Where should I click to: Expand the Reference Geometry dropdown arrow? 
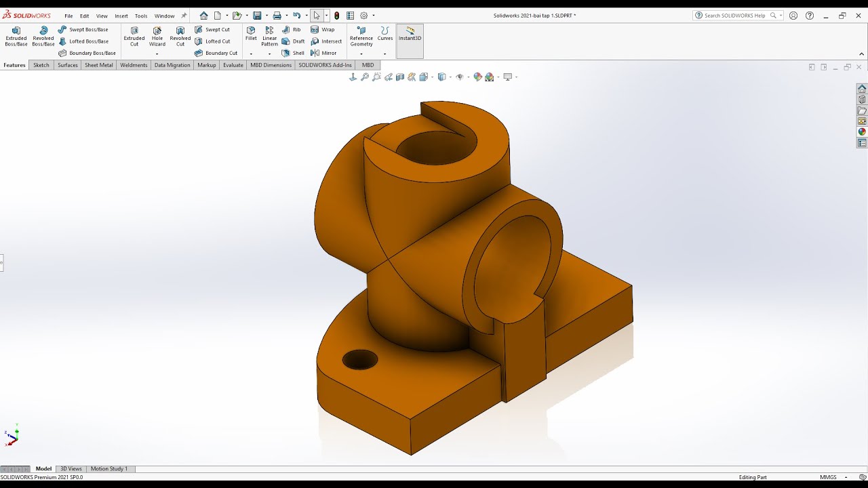[x=361, y=54]
